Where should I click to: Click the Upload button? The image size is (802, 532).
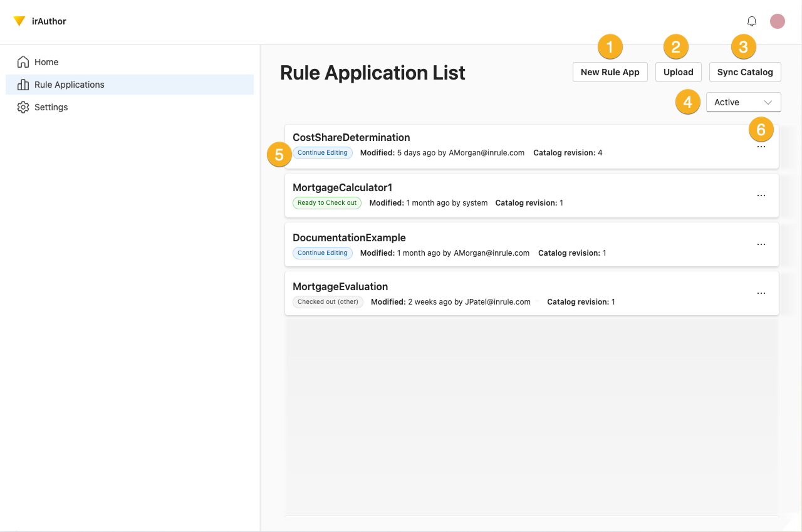pyautogui.click(x=678, y=72)
